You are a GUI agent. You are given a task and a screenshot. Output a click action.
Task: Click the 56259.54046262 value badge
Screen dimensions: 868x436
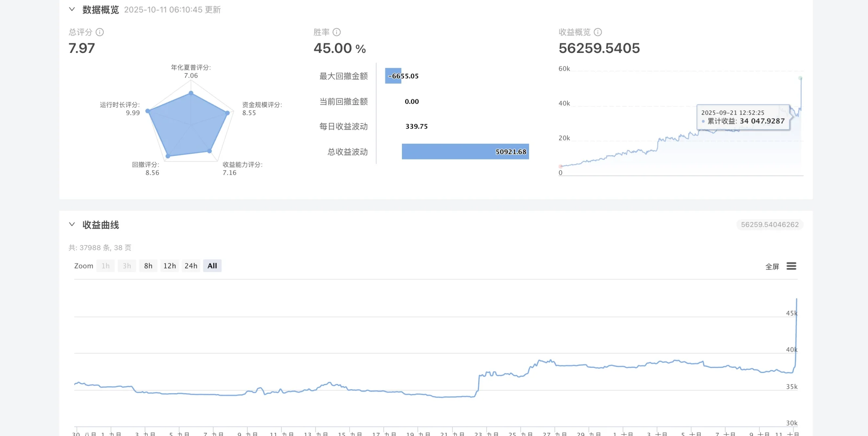click(x=769, y=224)
